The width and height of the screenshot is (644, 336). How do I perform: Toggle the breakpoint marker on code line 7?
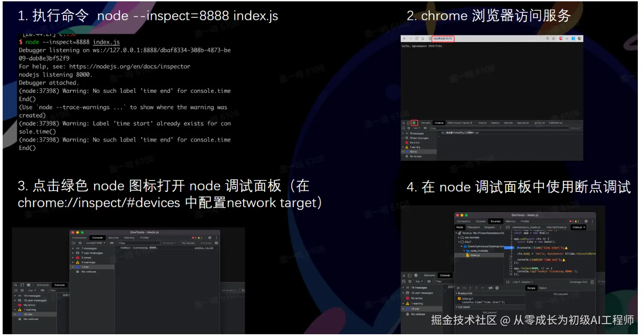coord(508,248)
